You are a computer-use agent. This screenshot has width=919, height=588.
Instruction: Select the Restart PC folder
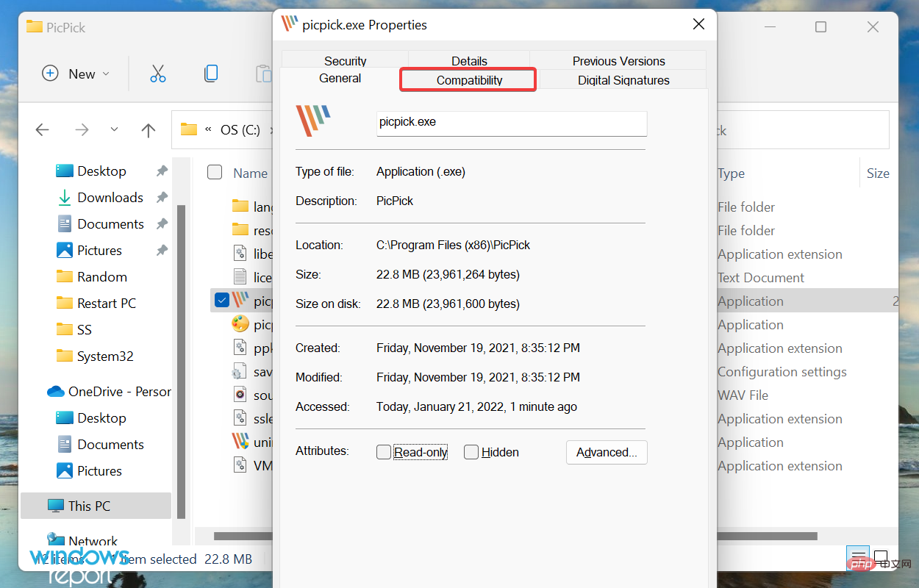[107, 303]
